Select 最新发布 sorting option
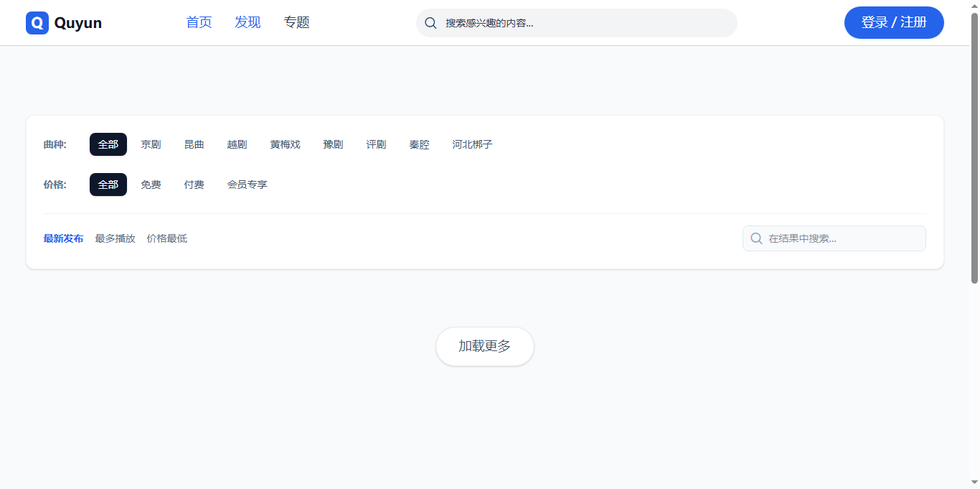The image size is (980, 489). pos(63,238)
